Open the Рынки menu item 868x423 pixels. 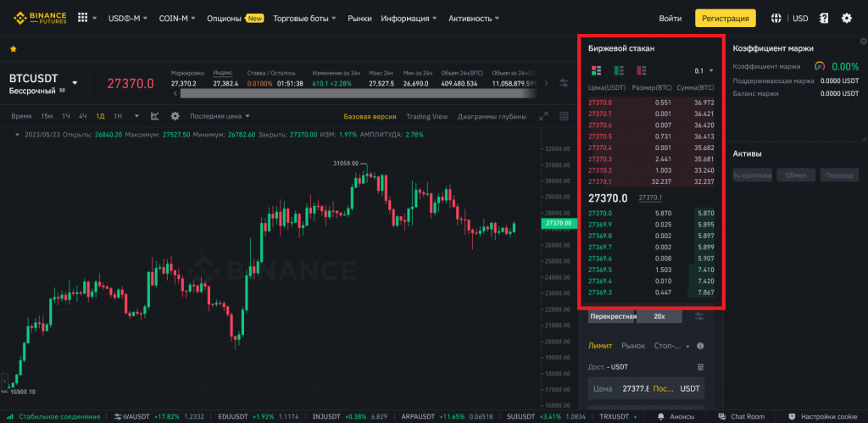tap(359, 19)
